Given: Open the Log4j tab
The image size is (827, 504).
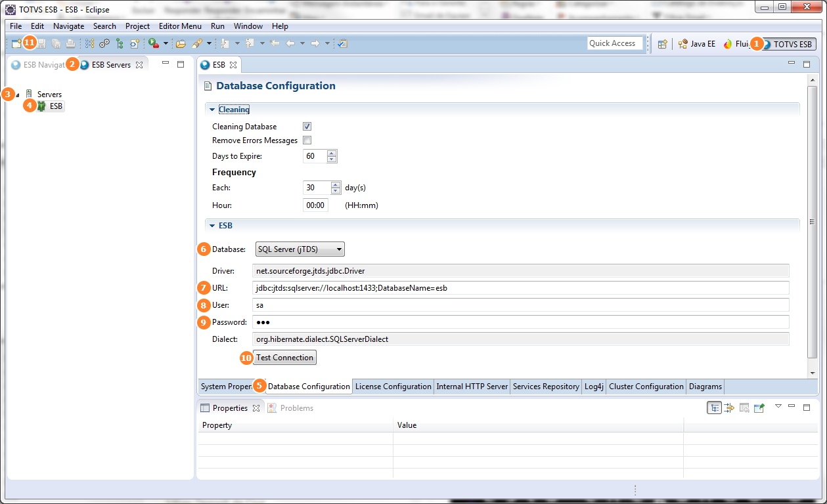Looking at the screenshot, I should pyautogui.click(x=594, y=387).
